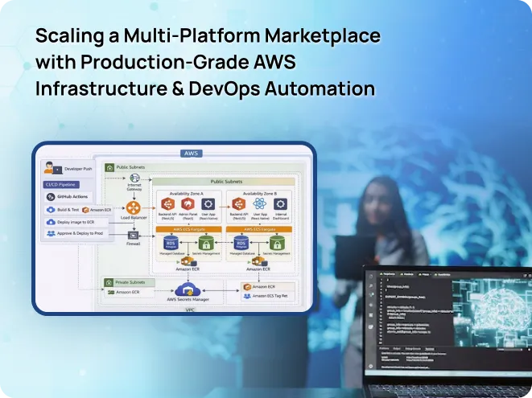This screenshot has width=532, height=398.
Task: Select the AWS Secrets Manager cloud icon
Action: [x=188, y=289]
